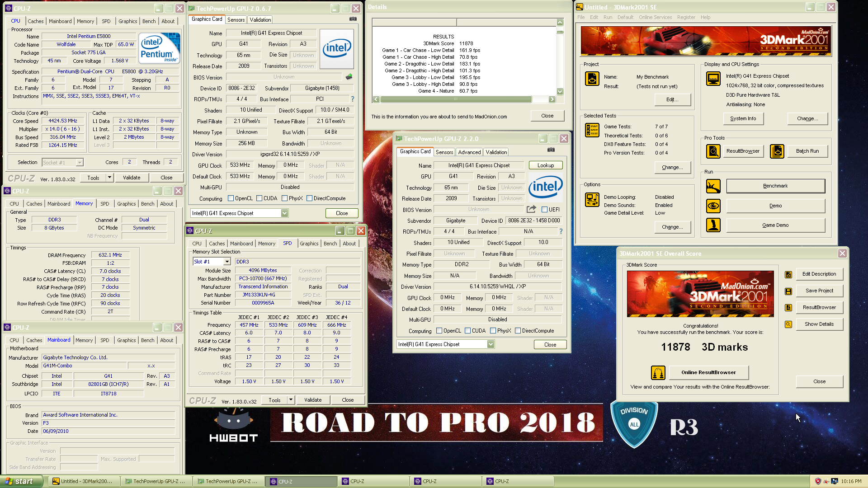The width and height of the screenshot is (868, 488).
Task: Click the Save Project floppy icon
Action: (x=788, y=291)
